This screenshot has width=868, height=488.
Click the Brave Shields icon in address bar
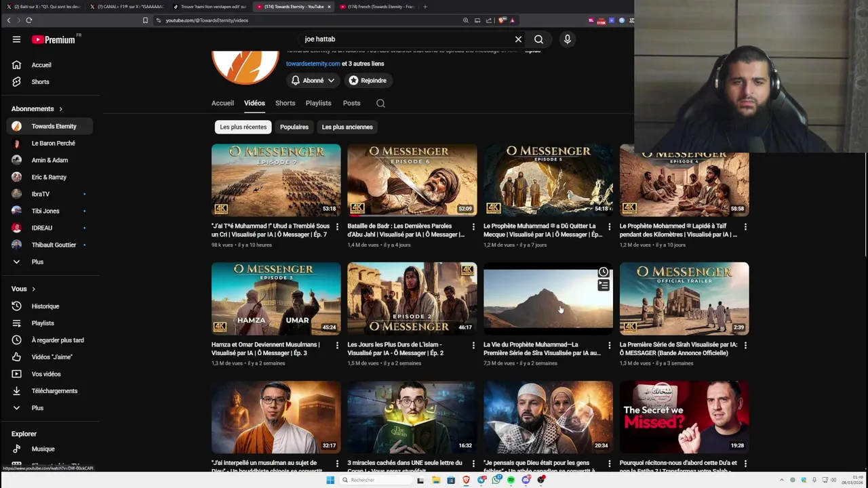[x=502, y=20]
